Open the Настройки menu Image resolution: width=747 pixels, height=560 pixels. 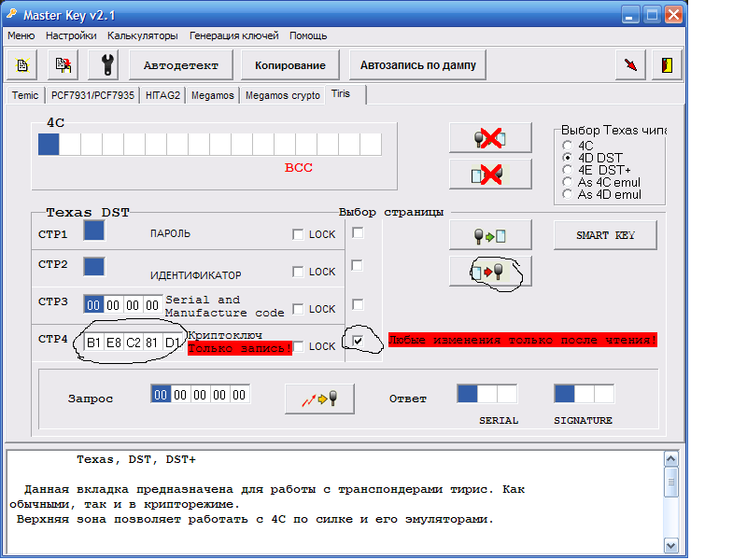click(71, 35)
